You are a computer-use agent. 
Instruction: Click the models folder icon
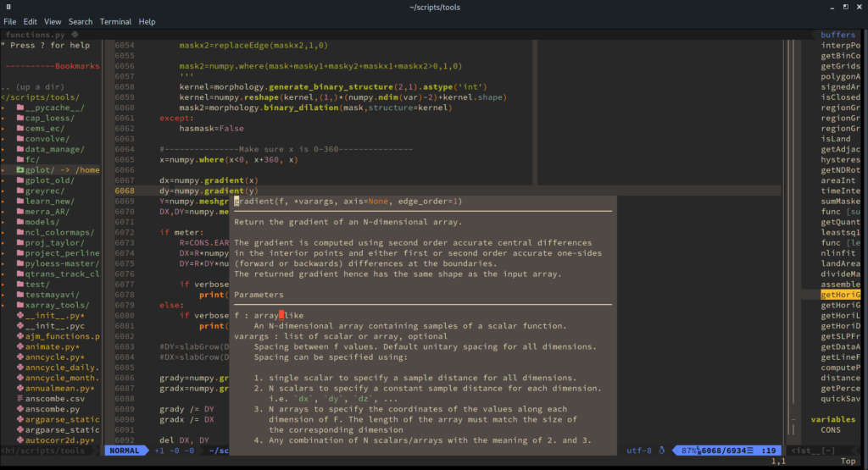(20, 222)
